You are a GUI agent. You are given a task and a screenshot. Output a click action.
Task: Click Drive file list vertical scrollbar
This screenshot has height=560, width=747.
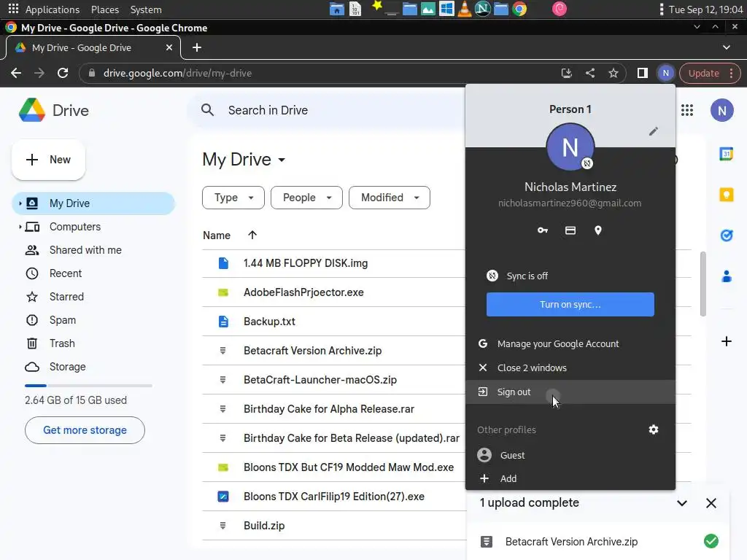click(703, 284)
